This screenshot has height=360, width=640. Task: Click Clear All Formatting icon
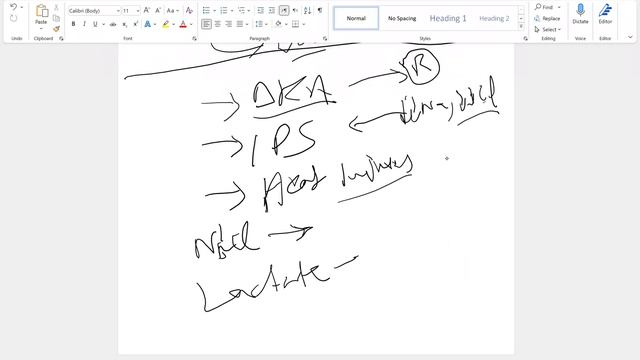[x=189, y=11]
